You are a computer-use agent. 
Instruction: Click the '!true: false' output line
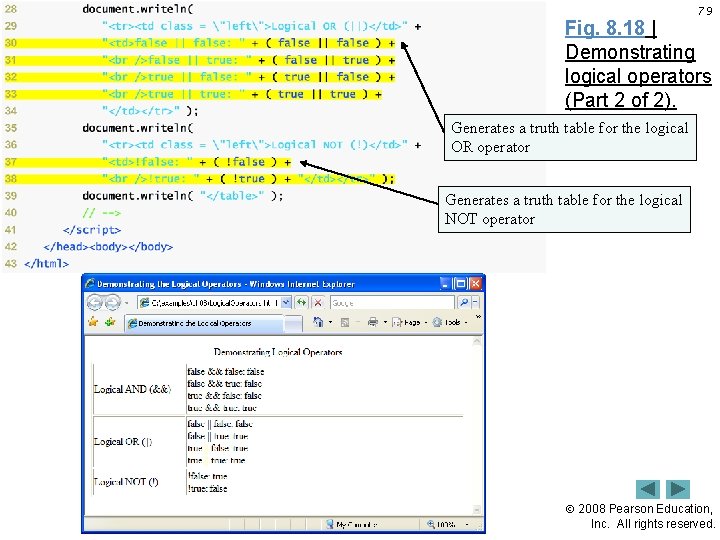pyautogui.click(x=207, y=489)
